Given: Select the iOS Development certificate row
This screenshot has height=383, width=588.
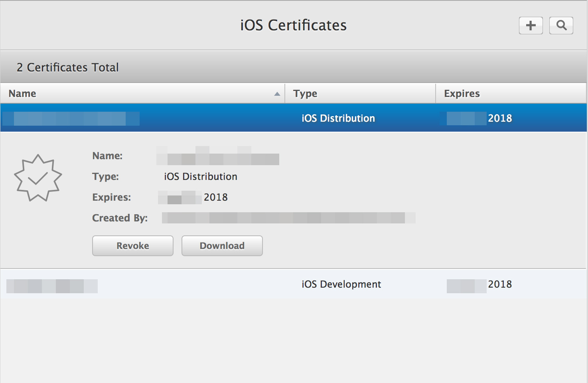Looking at the screenshot, I should tap(294, 284).
